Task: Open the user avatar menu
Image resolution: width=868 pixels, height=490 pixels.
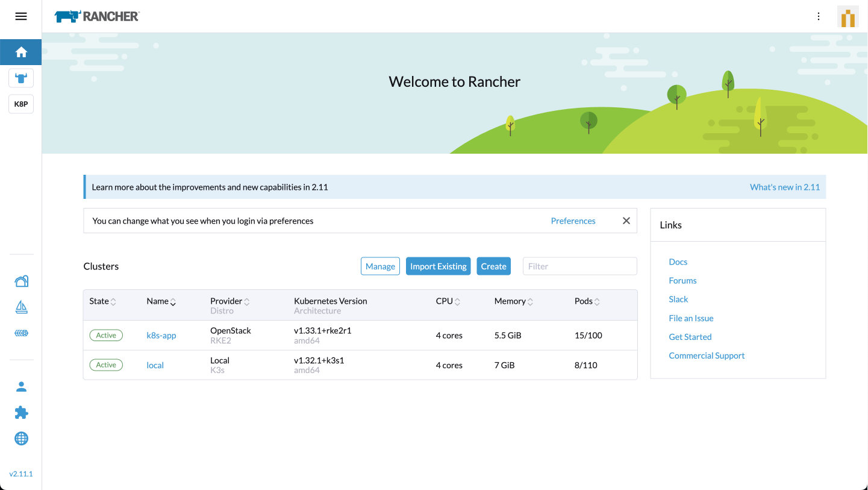Action: (848, 17)
